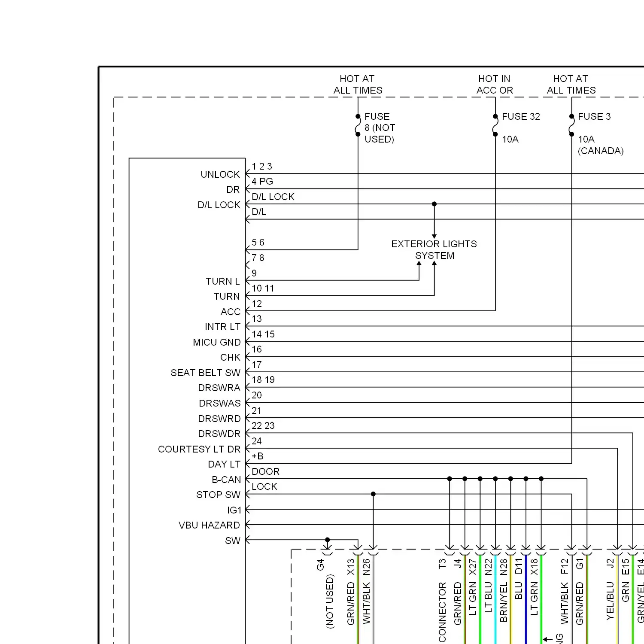Select 'HOT AT ALL TIMES' above FUSE 3
Viewport: 644px width, 644px height.
(571, 85)
